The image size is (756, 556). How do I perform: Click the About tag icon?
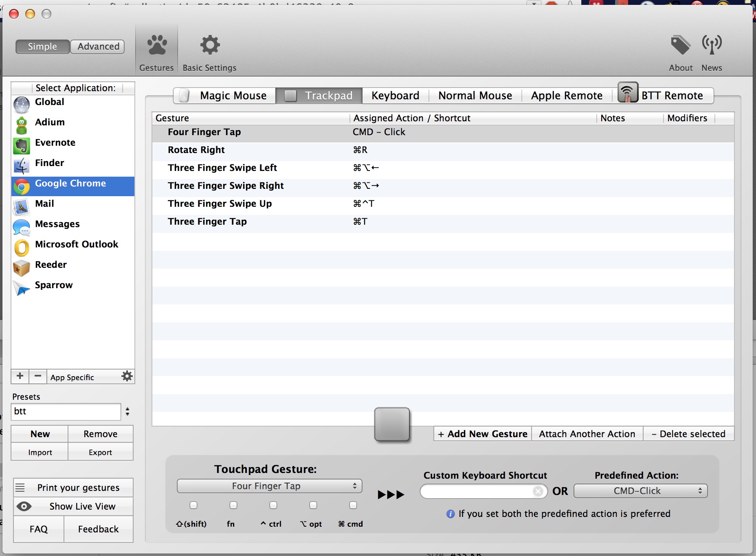(680, 45)
